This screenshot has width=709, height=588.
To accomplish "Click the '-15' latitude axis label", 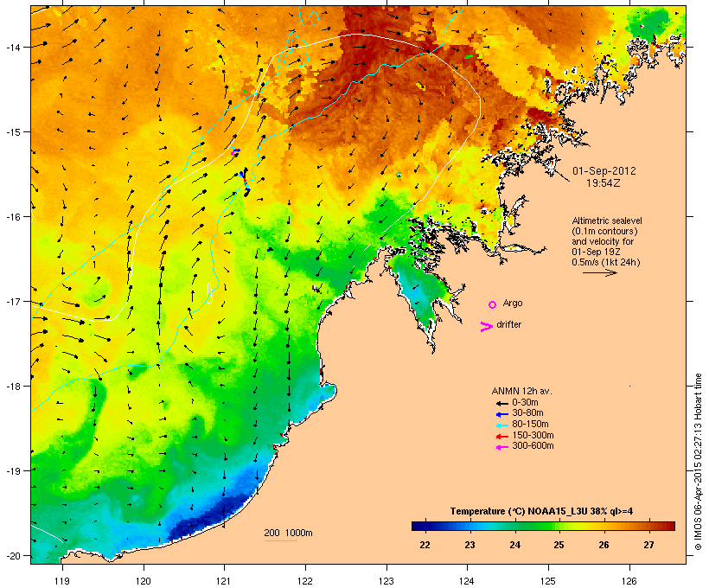I will pyautogui.click(x=13, y=132).
